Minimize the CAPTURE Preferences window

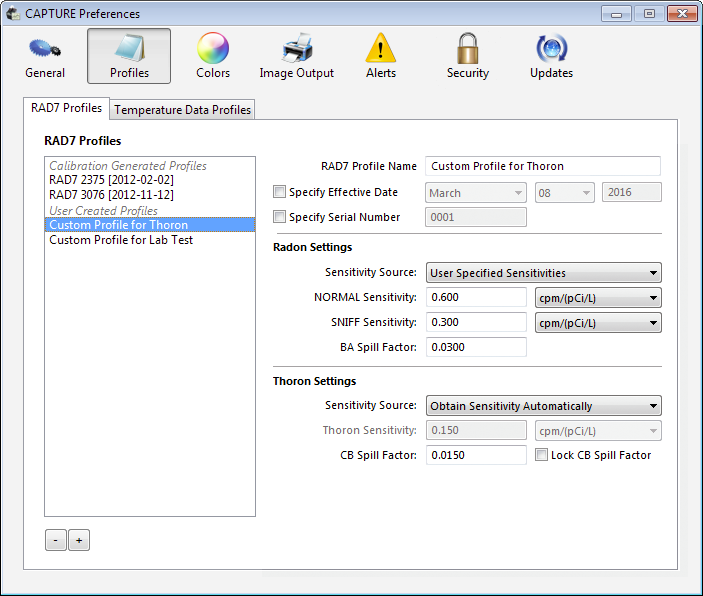[616, 14]
